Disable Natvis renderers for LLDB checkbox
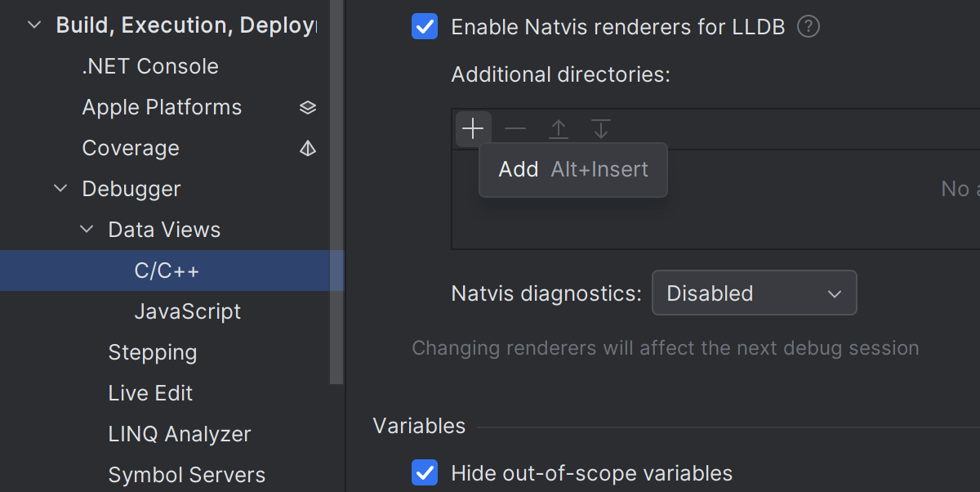This screenshot has height=492, width=980. 425,27
